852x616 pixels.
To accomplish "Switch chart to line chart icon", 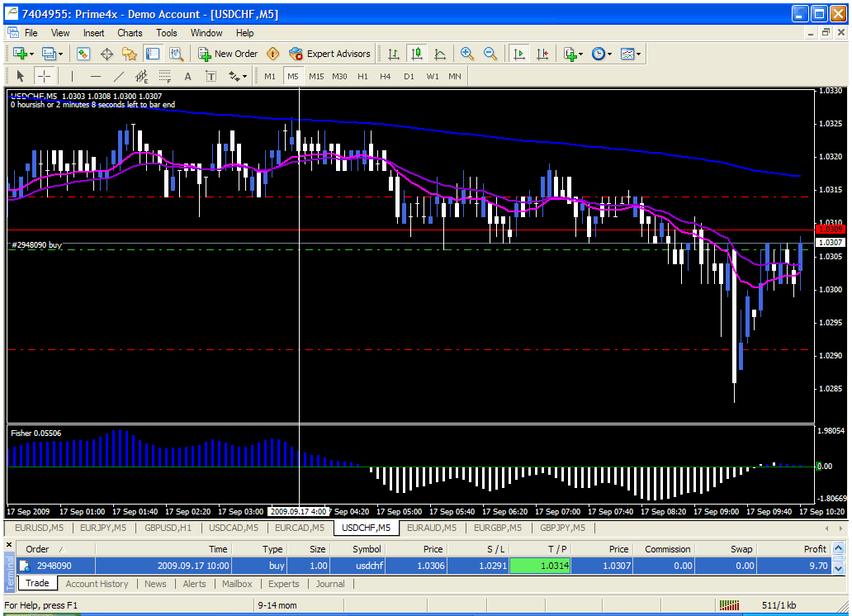I will pos(440,54).
